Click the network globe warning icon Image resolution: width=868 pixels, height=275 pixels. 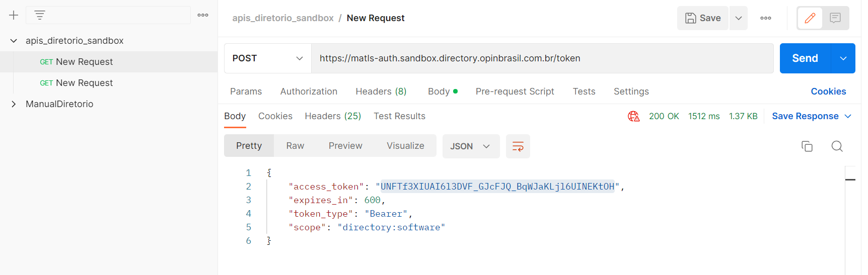pyautogui.click(x=633, y=116)
